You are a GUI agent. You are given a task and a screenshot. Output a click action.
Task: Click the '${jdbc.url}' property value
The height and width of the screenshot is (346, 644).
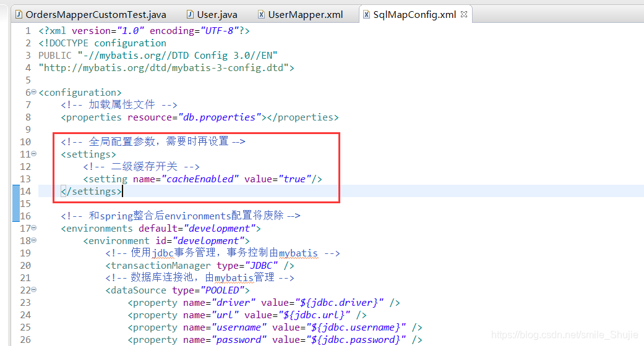tap(314, 315)
